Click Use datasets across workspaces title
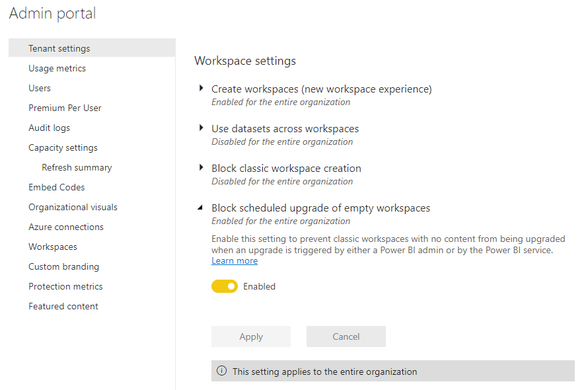 coord(285,129)
